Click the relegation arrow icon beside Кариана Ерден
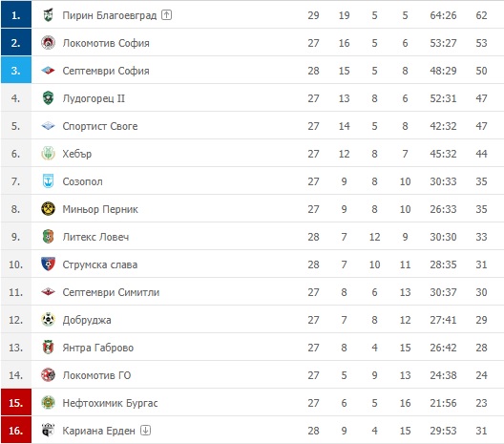 click(145, 430)
